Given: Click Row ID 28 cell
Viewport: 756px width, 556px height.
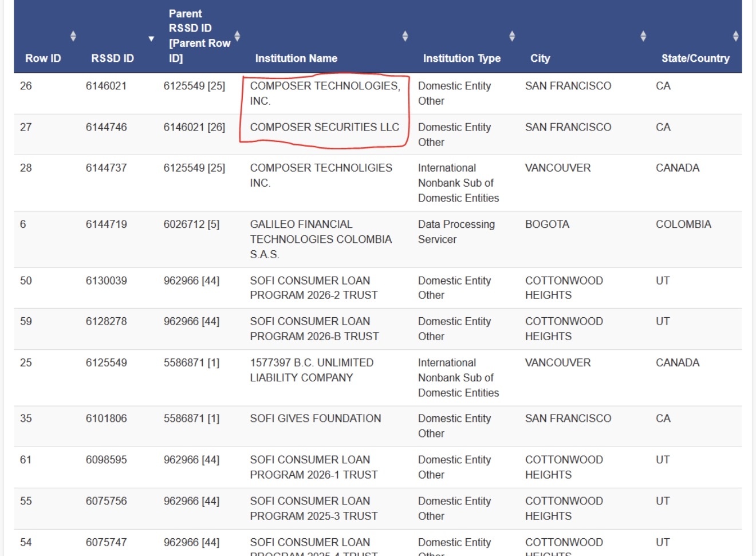Looking at the screenshot, I should (26, 168).
